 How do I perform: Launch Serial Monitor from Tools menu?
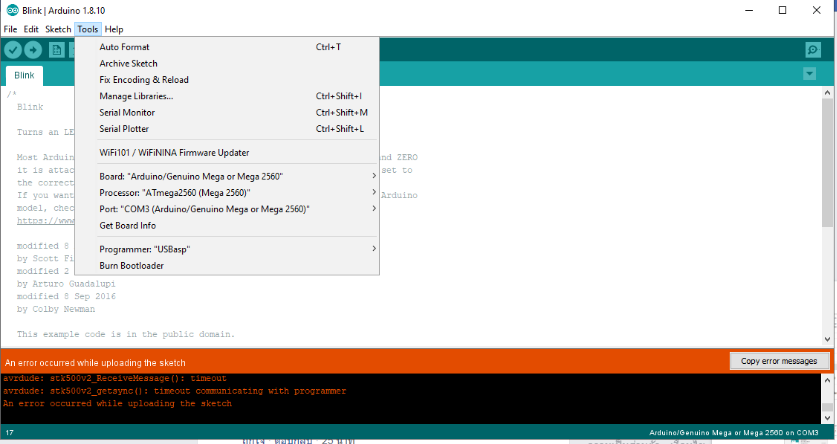(227, 113)
